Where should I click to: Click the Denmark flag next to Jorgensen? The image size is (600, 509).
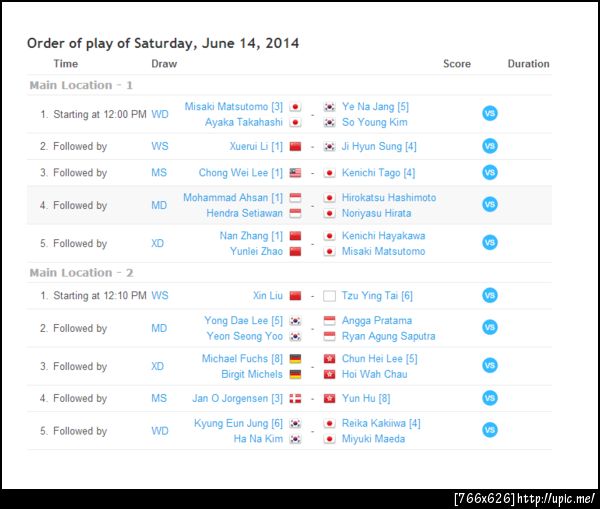[295, 398]
